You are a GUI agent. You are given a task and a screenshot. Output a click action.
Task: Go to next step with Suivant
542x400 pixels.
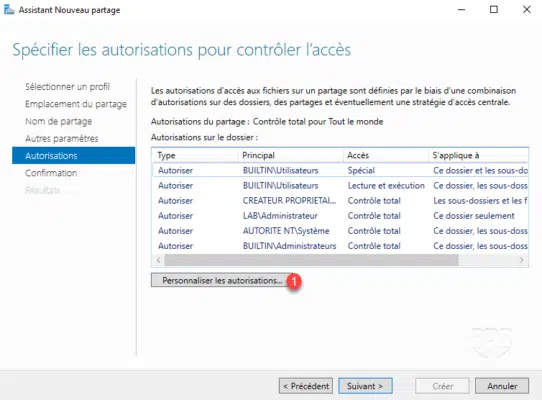point(365,386)
